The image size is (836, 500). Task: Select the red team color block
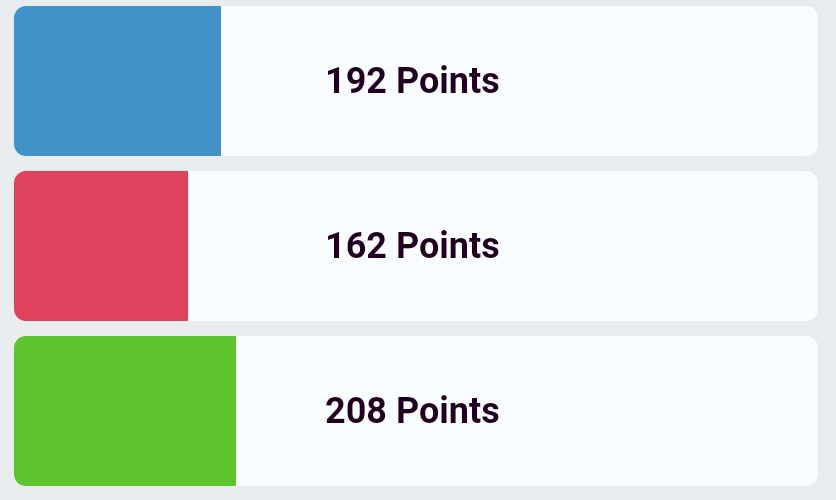click(x=101, y=246)
